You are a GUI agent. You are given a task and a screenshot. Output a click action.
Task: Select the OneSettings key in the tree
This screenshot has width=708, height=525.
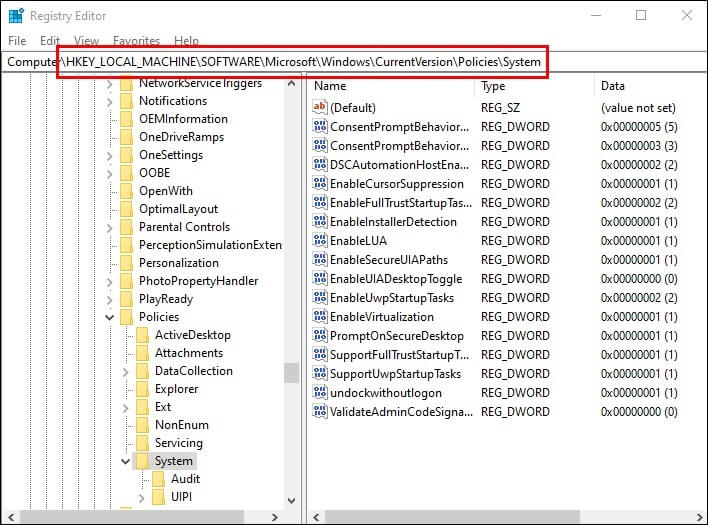coord(171,155)
